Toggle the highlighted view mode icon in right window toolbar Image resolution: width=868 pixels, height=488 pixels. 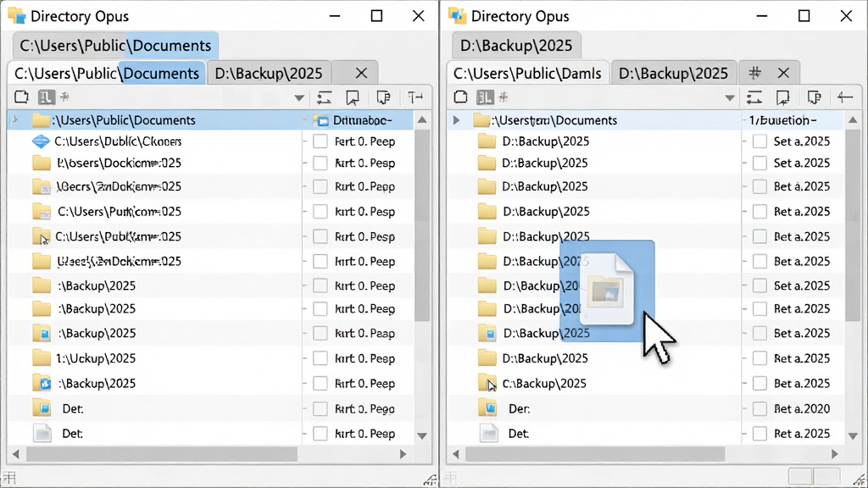(485, 97)
